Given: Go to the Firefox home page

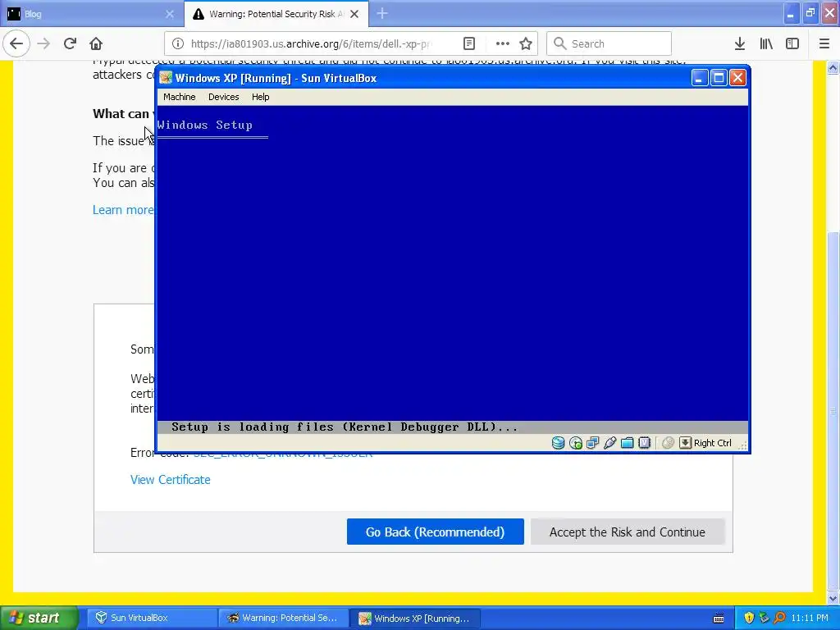Looking at the screenshot, I should pyautogui.click(x=96, y=44).
